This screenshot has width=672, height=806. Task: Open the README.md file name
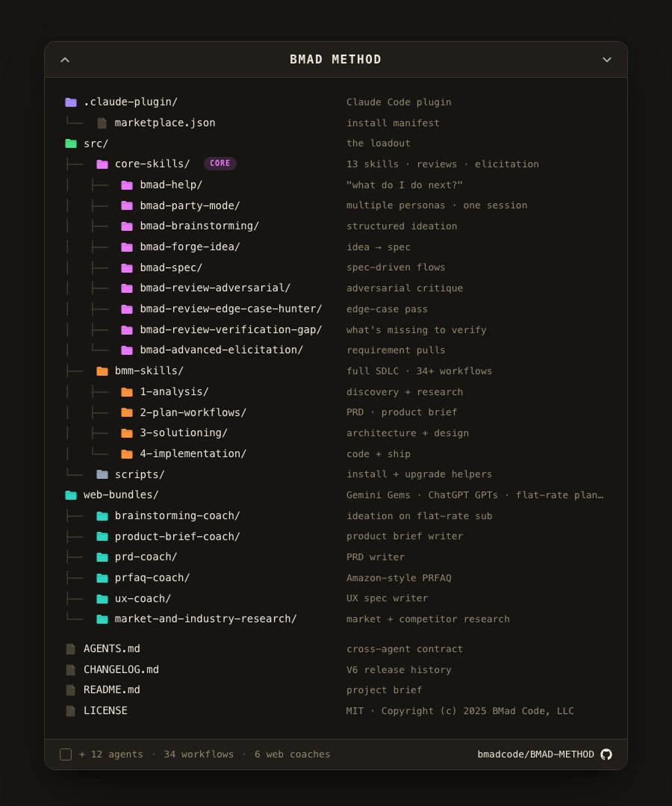point(111,689)
